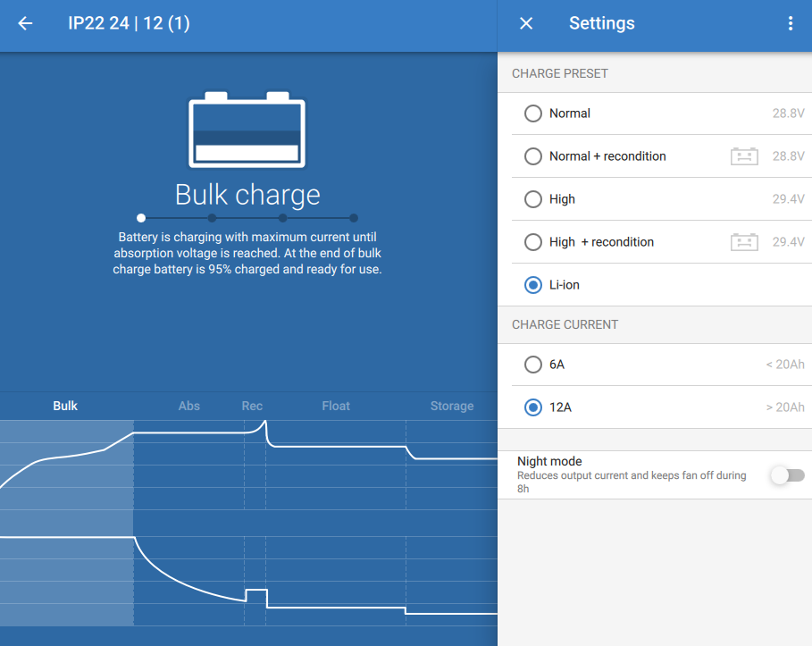Open the three-dot overflow menu
Viewport: 812px width, 646px height.
(790, 24)
